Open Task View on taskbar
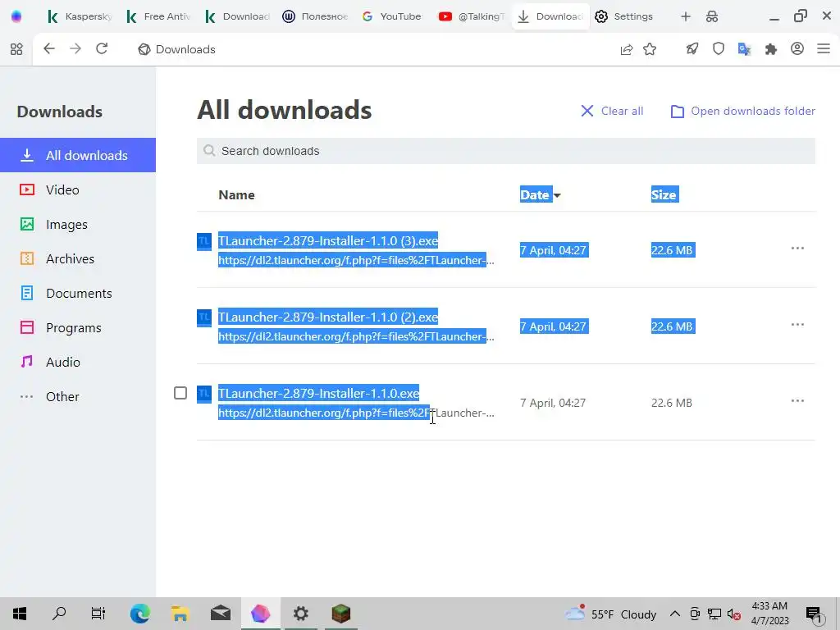840x630 pixels. 98,614
